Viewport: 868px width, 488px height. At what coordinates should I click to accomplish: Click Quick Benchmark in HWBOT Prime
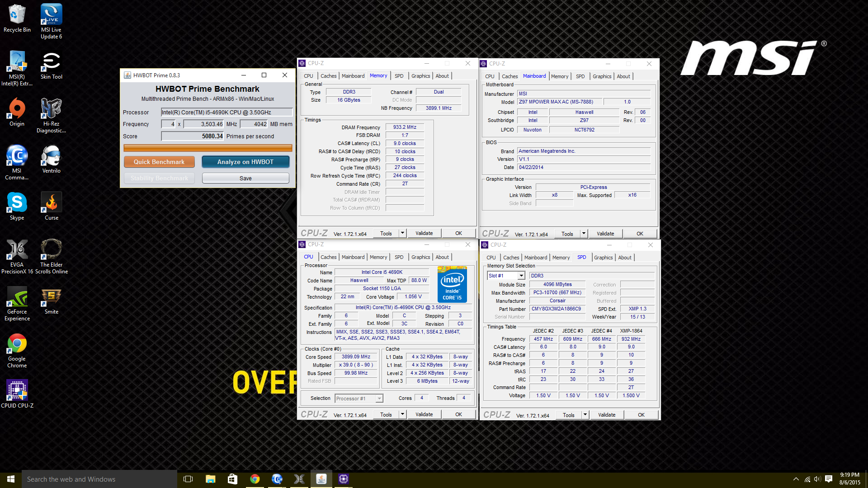tap(159, 162)
